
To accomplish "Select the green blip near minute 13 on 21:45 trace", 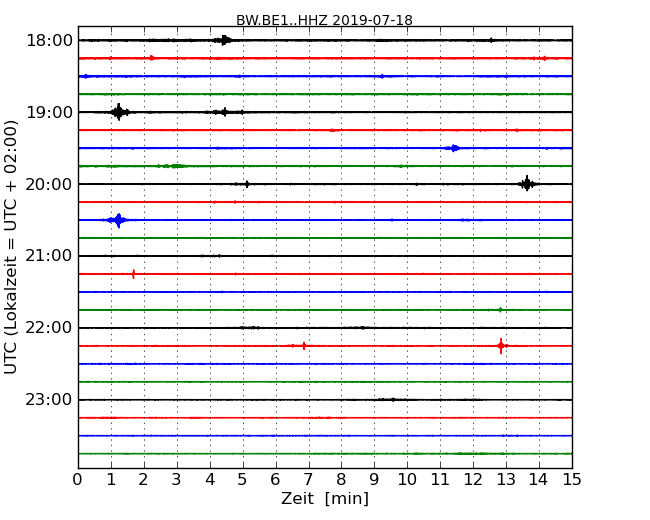I will pos(500,309).
